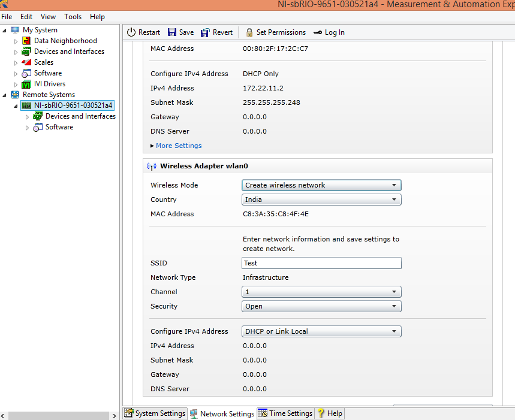This screenshot has height=420, width=515.
Task: Click the My System computer icon
Action: pyautogui.click(x=15, y=30)
